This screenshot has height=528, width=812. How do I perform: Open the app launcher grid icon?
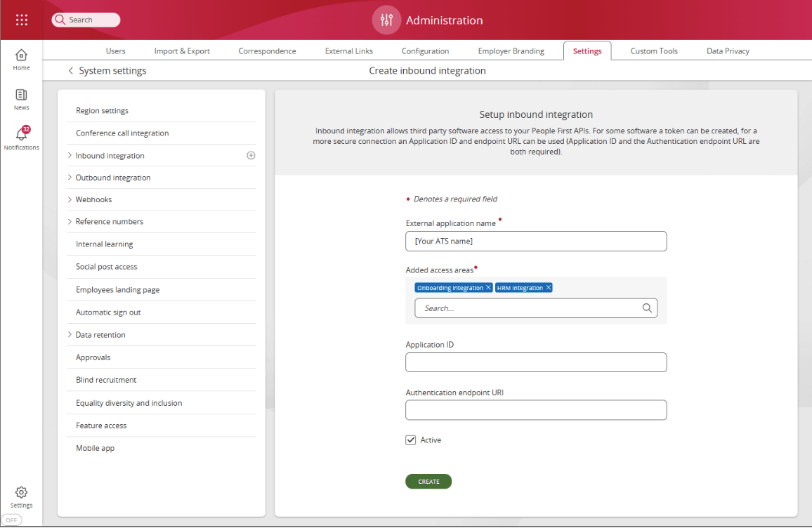pyautogui.click(x=22, y=20)
